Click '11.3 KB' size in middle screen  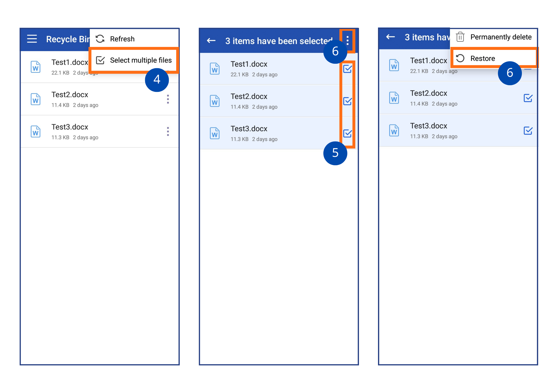coord(240,139)
